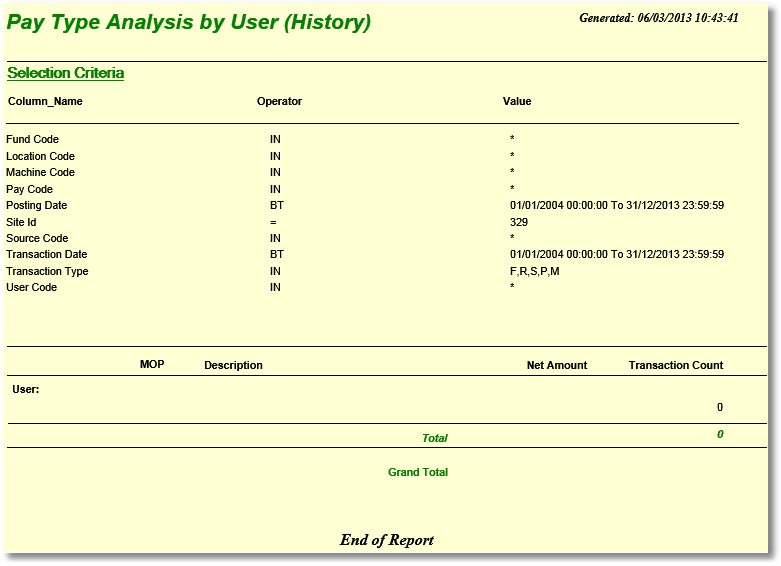Select the IN operator in the Machine Code row

pyautogui.click(x=275, y=172)
